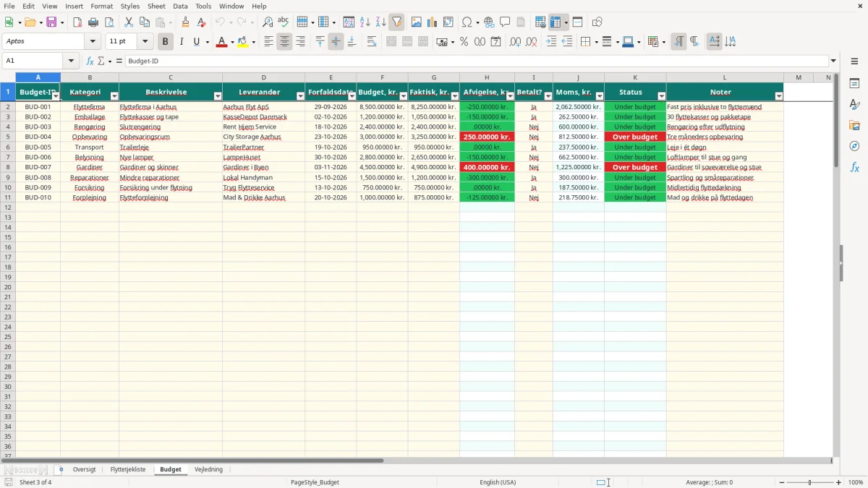Open the sidebar Gallery panel
868x488 pixels.
(854, 125)
